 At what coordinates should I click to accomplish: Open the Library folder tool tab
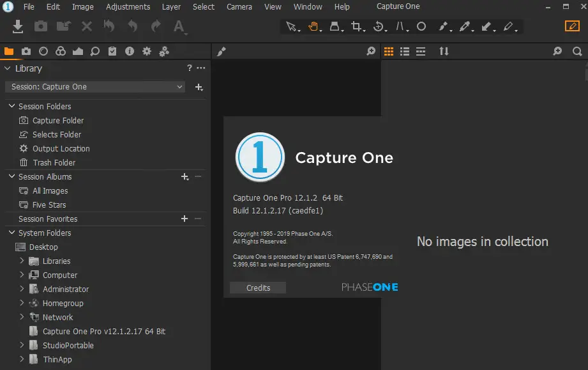click(x=9, y=51)
